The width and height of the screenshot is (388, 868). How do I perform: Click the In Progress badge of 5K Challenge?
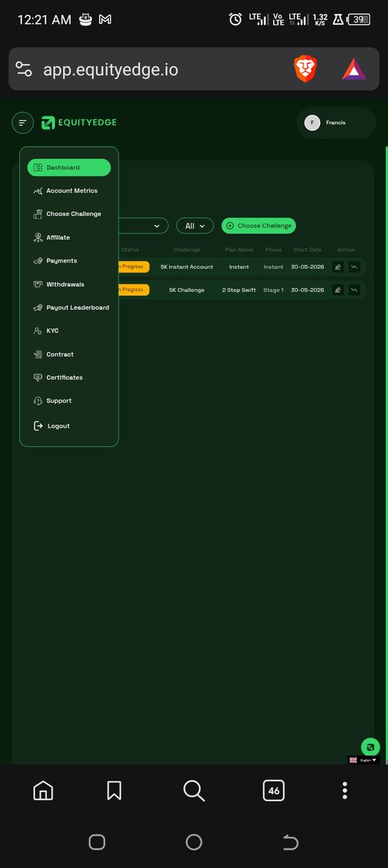pyautogui.click(x=134, y=290)
